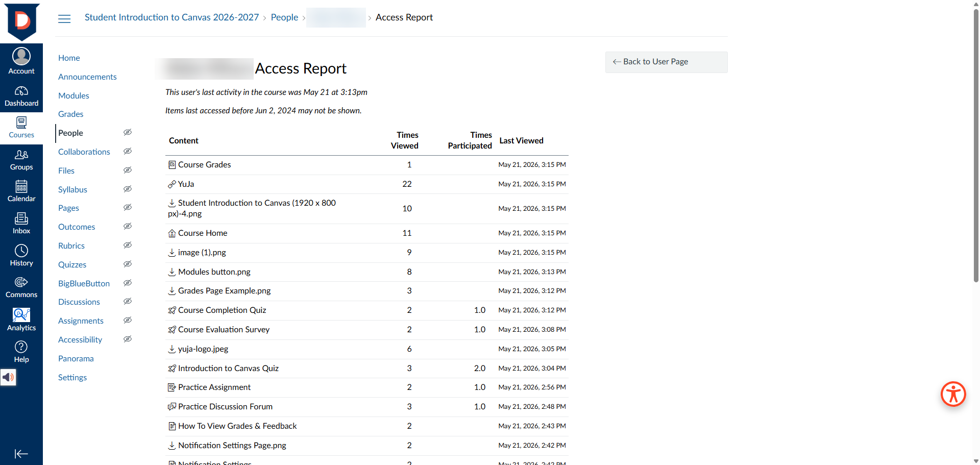Click the download icon beside yuja-logo.jpeg
The height and width of the screenshot is (465, 980).
172,349
